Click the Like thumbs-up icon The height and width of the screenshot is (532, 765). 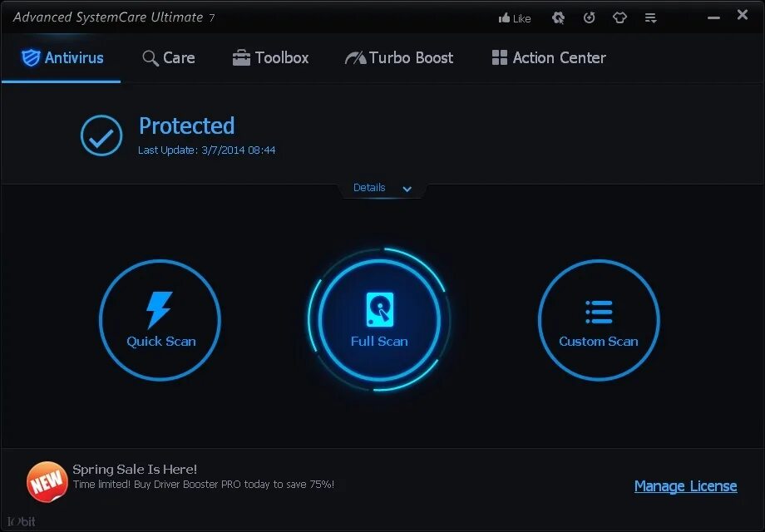(504, 17)
